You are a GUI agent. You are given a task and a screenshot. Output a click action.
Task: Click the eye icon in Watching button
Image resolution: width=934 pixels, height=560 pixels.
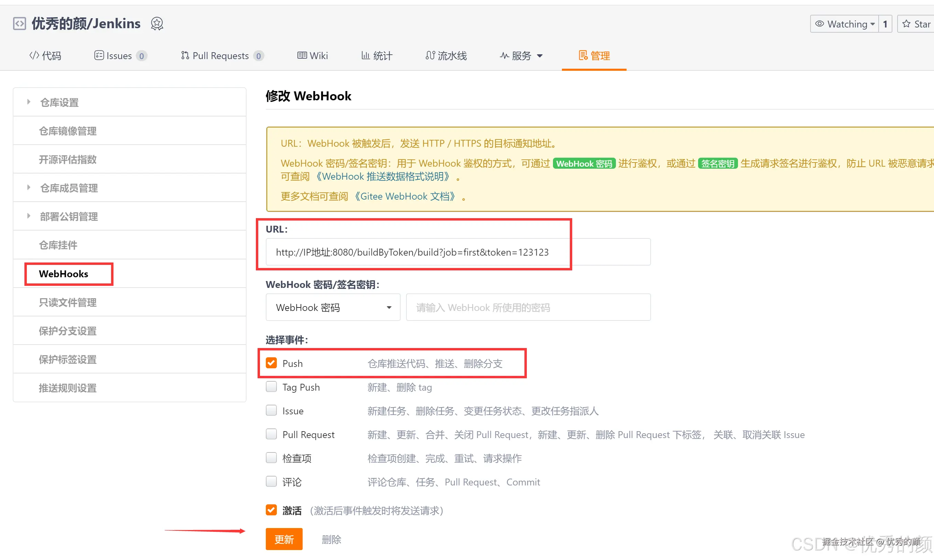pyautogui.click(x=819, y=24)
